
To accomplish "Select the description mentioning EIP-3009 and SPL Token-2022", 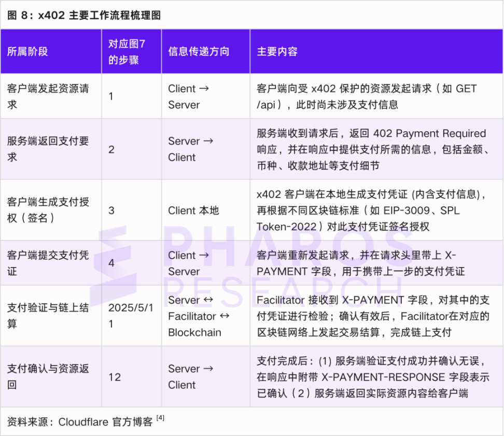I will [372, 210].
